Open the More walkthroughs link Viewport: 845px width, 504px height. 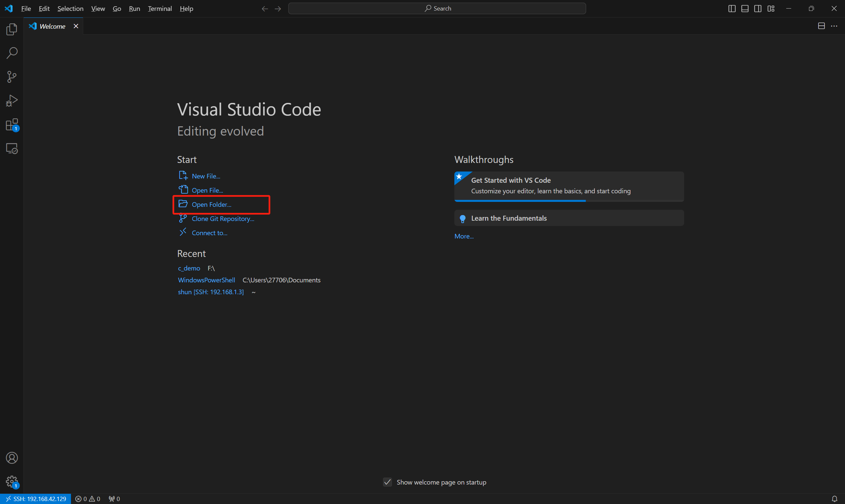click(464, 236)
